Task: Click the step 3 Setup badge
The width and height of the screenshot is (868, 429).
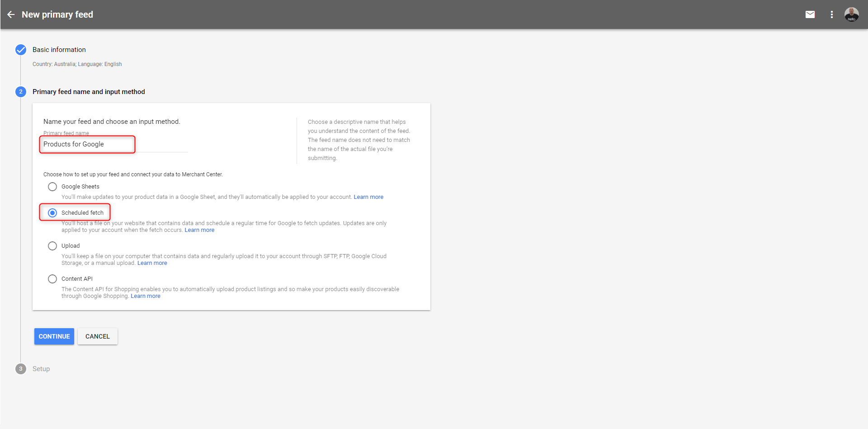Action: (21, 369)
